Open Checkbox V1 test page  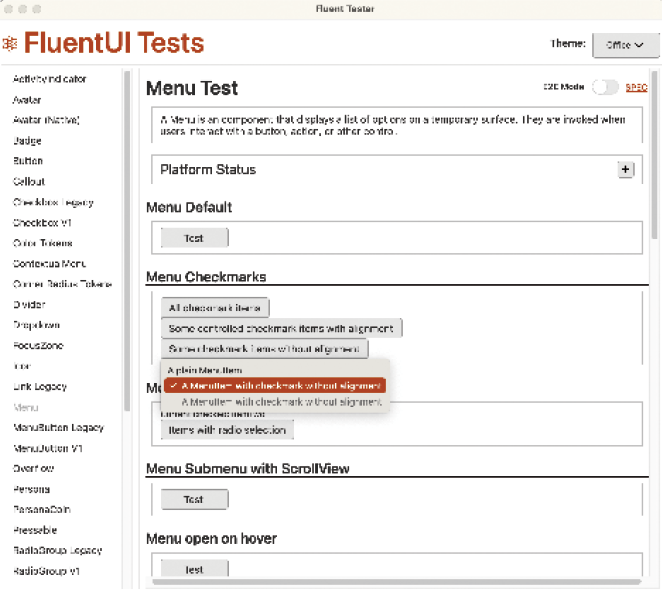pos(42,223)
